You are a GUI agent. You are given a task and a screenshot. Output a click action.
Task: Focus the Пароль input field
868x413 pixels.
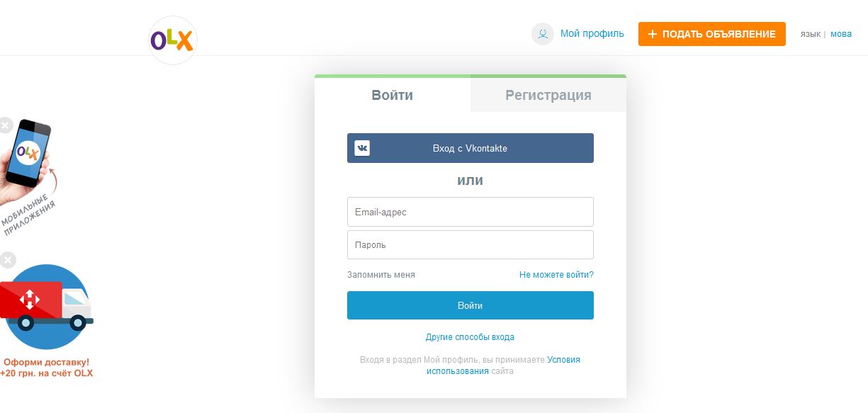(x=470, y=244)
